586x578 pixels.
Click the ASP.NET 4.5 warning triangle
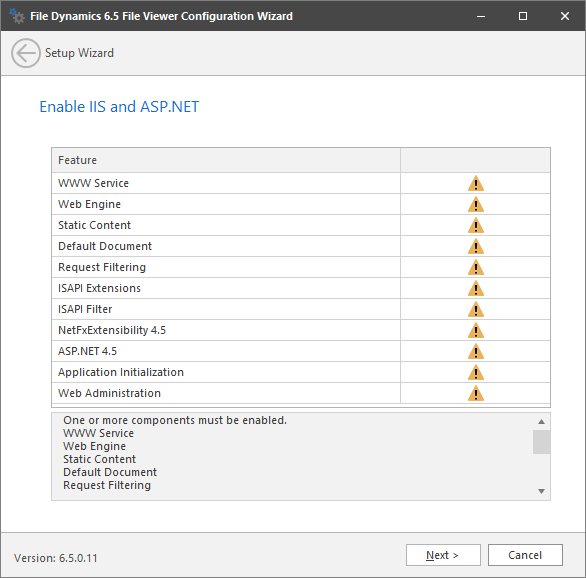point(476,351)
